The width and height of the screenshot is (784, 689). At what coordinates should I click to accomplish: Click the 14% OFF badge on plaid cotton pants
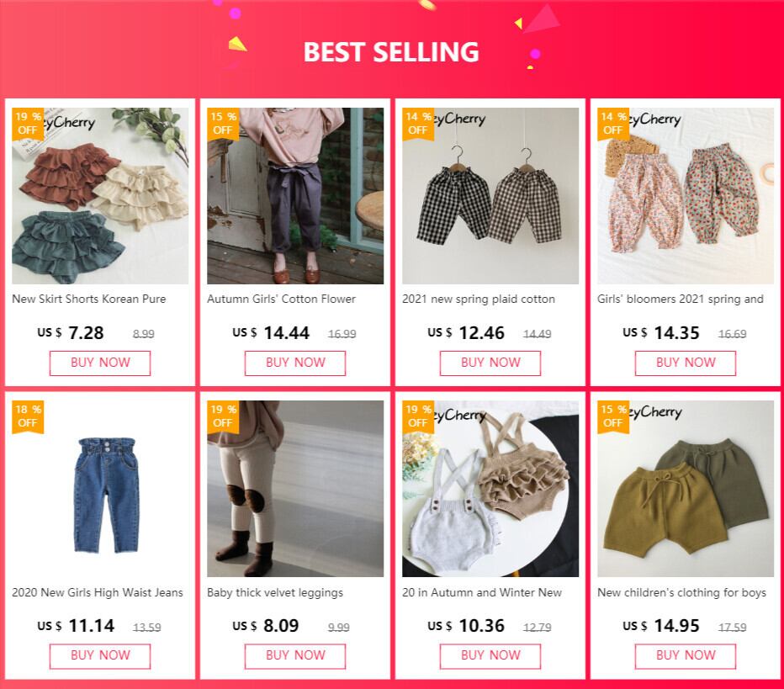(x=418, y=124)
